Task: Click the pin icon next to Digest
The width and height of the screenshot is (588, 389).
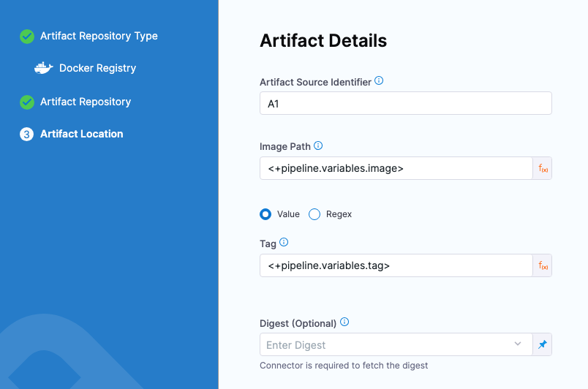Action: coord(542,344)
